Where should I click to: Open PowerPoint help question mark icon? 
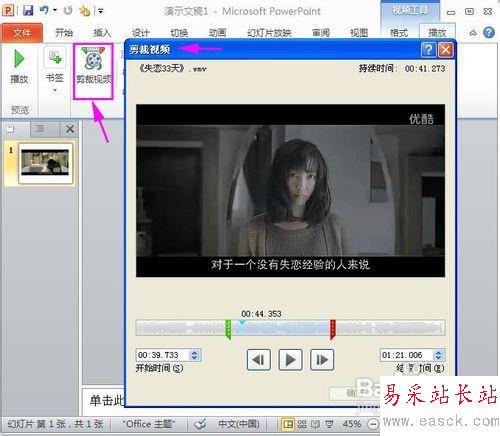[x=489, y=33]
